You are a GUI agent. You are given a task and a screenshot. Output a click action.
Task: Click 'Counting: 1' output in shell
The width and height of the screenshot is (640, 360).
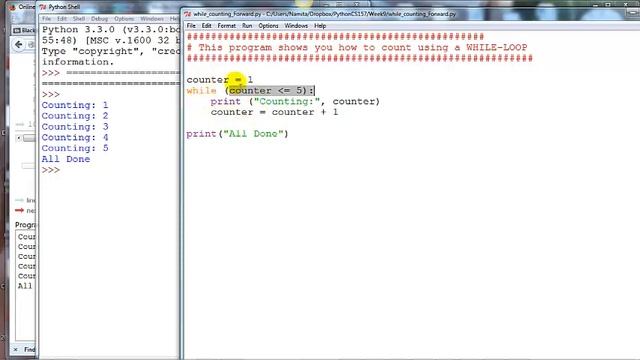pos(75,105)
